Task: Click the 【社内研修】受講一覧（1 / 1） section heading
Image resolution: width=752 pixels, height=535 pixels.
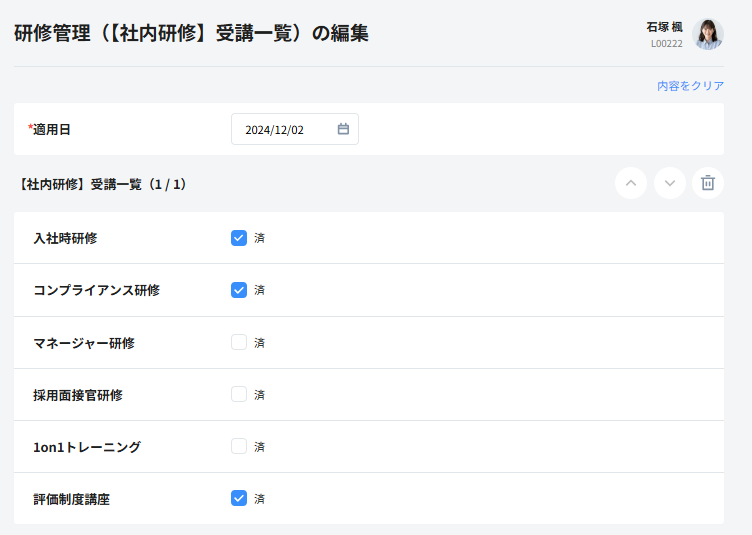Action: 101,184
